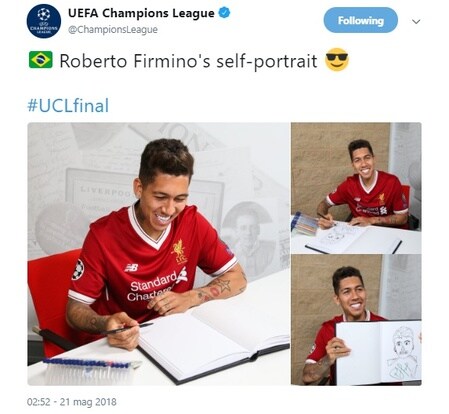Click the hand-drawn portrait sketch held up

point(403,353)
